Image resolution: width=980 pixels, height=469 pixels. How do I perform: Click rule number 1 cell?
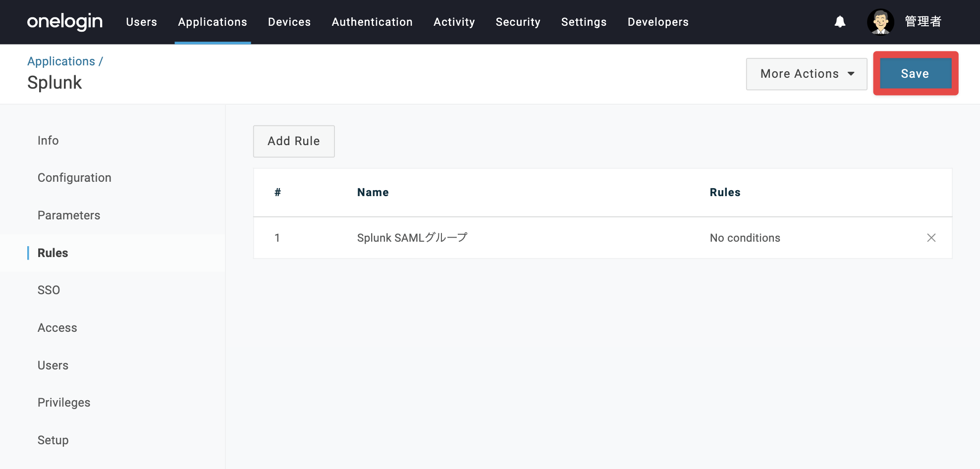click(x=277, y=238)
